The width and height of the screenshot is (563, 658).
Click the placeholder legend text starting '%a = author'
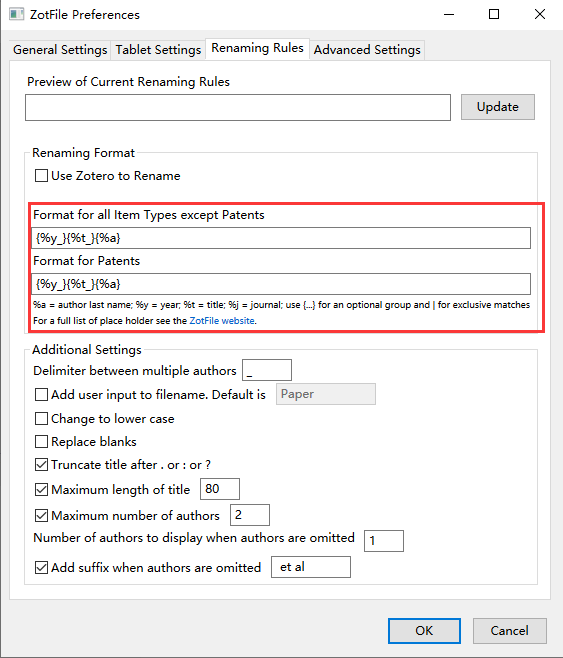tap(282, 305)
